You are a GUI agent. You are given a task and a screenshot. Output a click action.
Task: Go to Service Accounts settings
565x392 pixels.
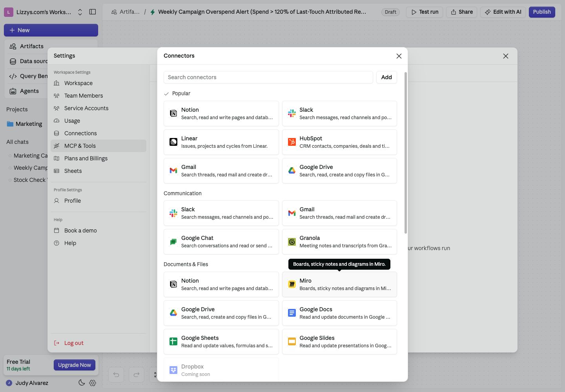(x=98, y=108)
